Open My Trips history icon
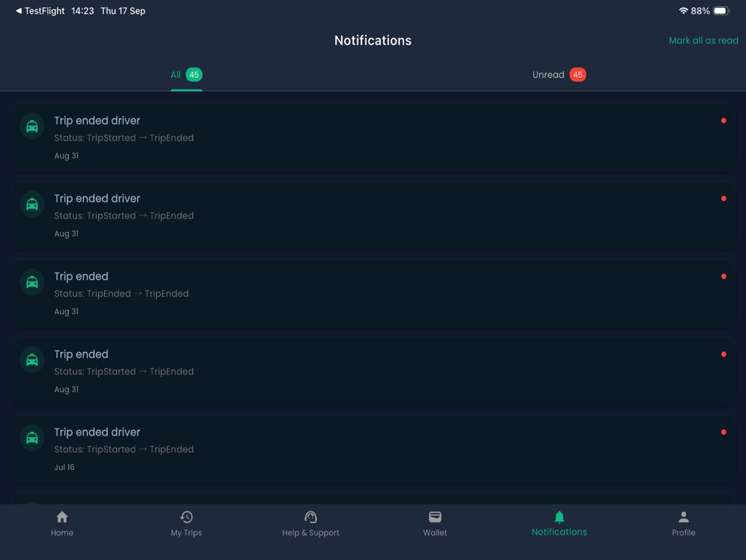This screenshot has height=560, width=746. (186, 517)
